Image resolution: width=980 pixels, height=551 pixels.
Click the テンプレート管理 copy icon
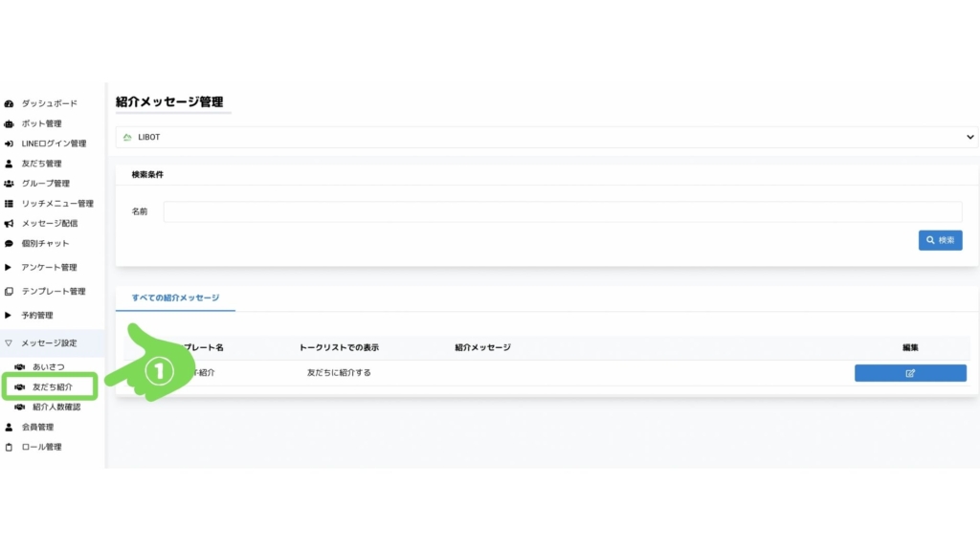point(9,292)
